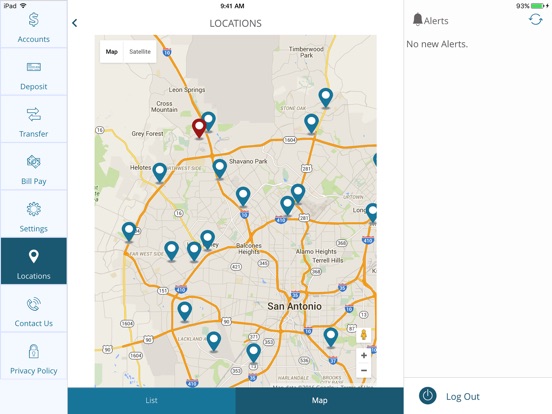552x414 pixels.
Task: Click the Log Out label
Action: pos(463,396)
